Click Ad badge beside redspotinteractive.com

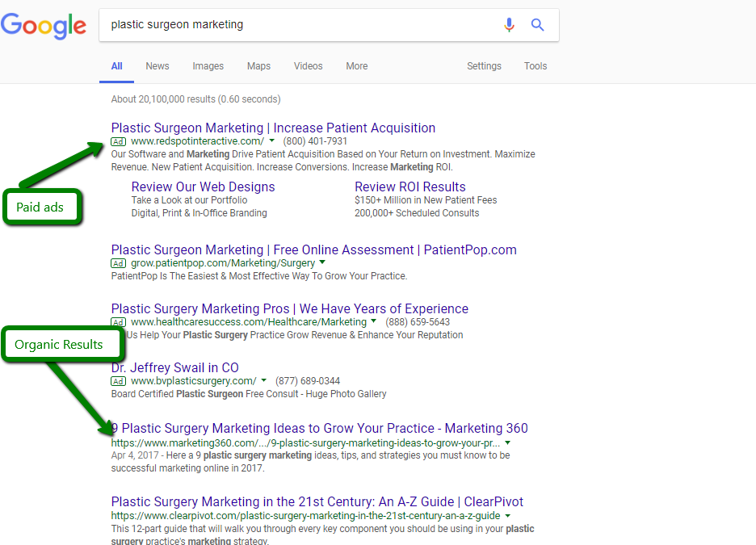[x=118, y=141]
